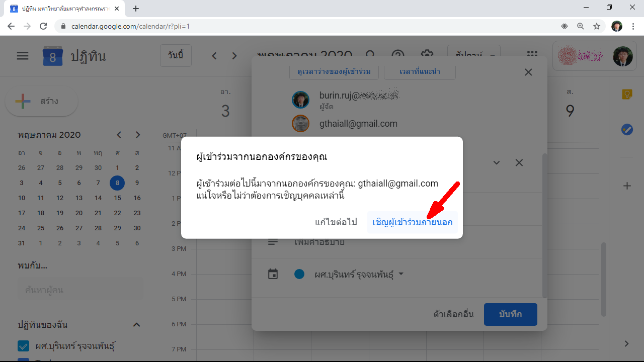Click the Google Apps grid icon
Image resolution: width=644 pixels, height=362 pixels.
click(x=532, y=55)
